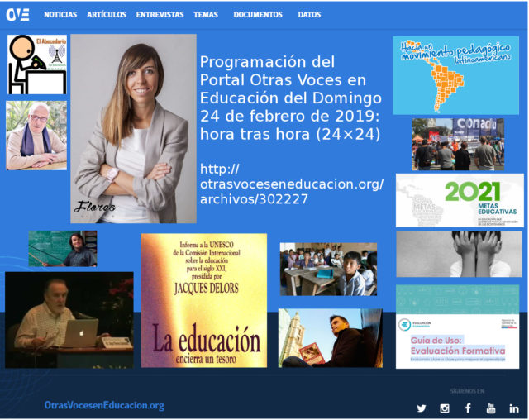
Task: Select Entrevistas in the navigation bar
Action: (160, 15)
